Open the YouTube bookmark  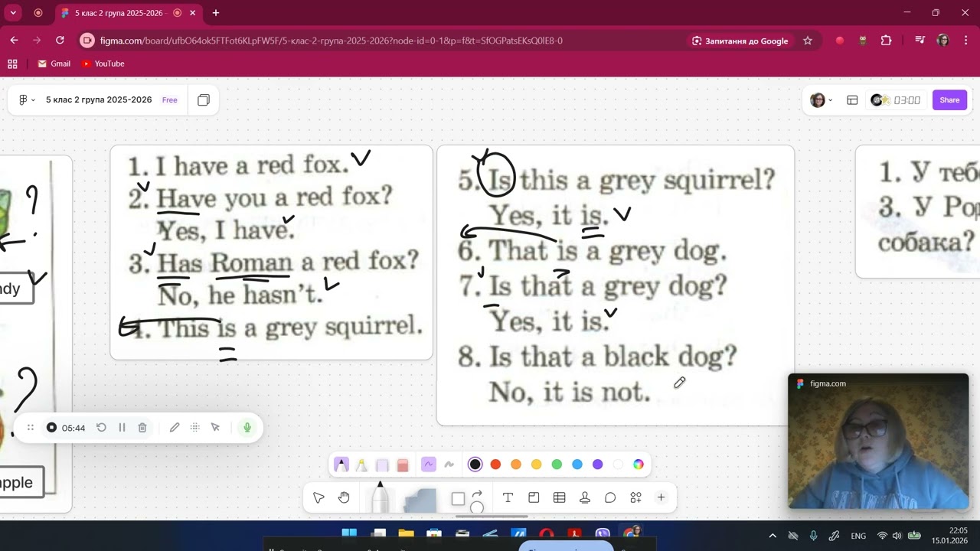103,64
